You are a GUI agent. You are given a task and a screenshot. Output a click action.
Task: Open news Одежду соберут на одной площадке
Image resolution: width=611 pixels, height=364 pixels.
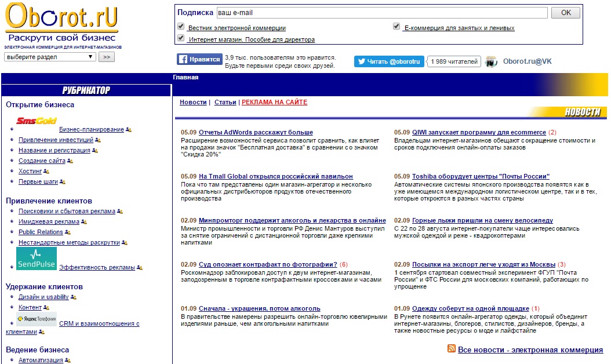pos(471,308)
